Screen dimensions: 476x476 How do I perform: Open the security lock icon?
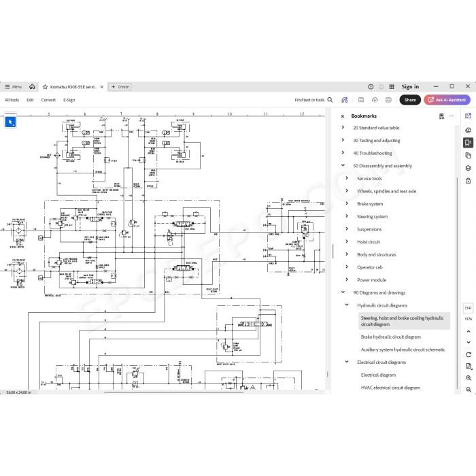(x=468, y=181)
